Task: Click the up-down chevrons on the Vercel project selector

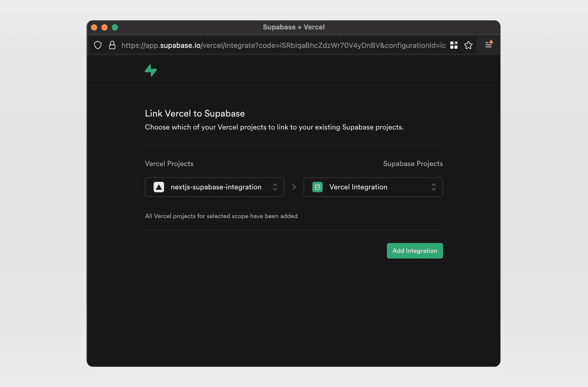Action: click(275, 187)
